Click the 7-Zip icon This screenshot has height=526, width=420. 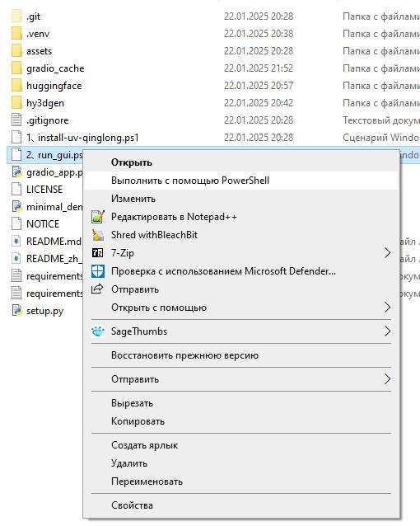click(x=97, y=253)
